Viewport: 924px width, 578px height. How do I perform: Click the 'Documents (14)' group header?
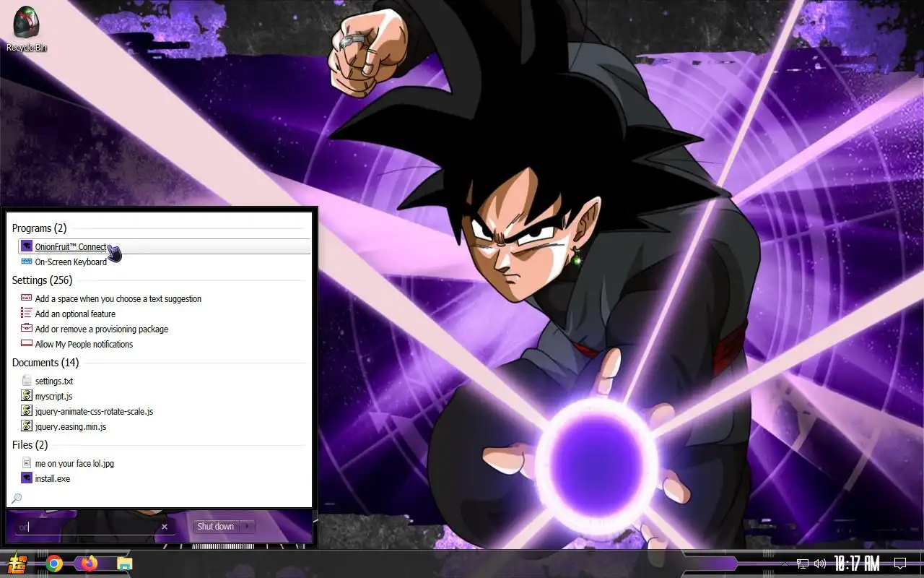click(45, 363)
